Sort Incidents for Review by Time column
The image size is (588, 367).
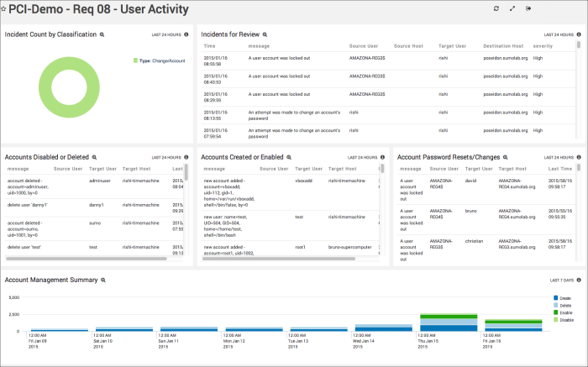[x=210, y=45]
